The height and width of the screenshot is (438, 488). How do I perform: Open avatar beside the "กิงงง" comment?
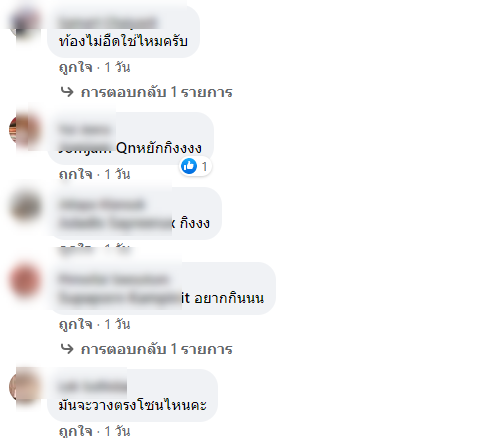[x=25, y=205]
